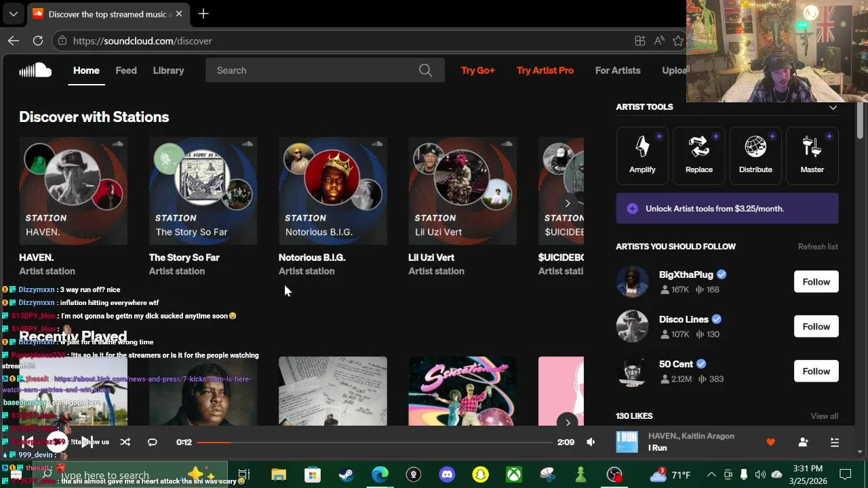Image resolution: width=868 pixels, height=488 pixels.
Task: Add the page to favorites with the star icon
Action: click(678, 41)
